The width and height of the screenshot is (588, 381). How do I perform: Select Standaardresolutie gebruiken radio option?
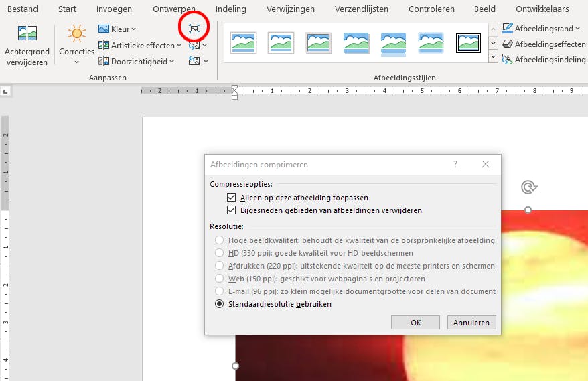[x=220, y=304]
